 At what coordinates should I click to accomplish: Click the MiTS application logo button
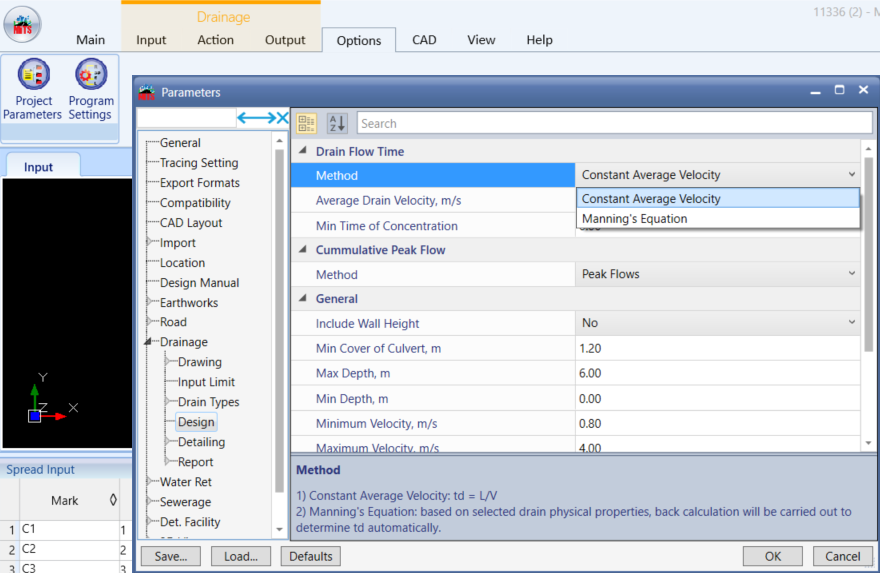click(22, 24)
